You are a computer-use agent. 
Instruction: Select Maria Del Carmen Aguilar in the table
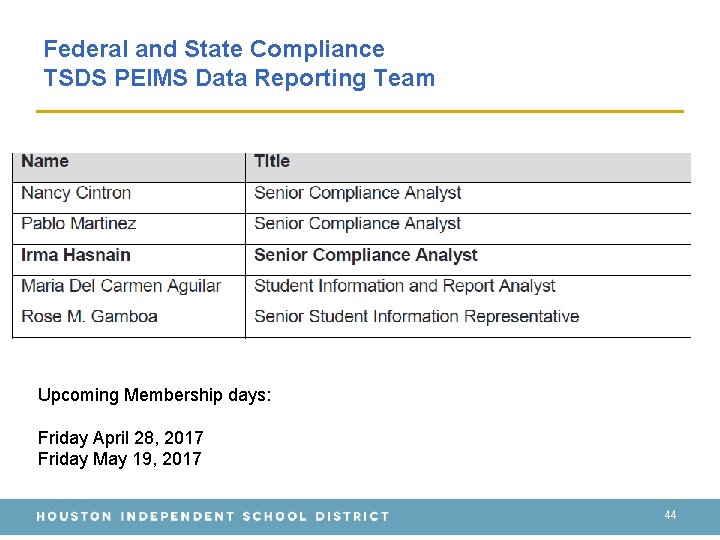[121, 286]
